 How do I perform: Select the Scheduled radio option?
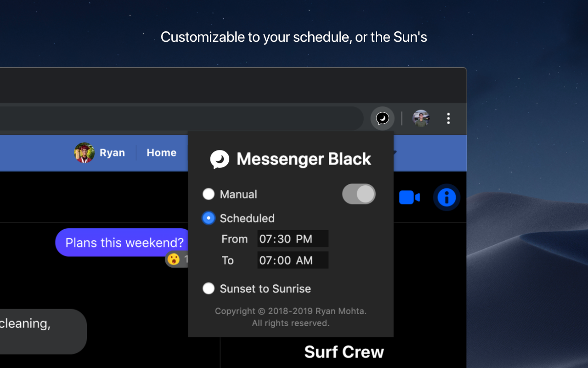coord(209,218)
